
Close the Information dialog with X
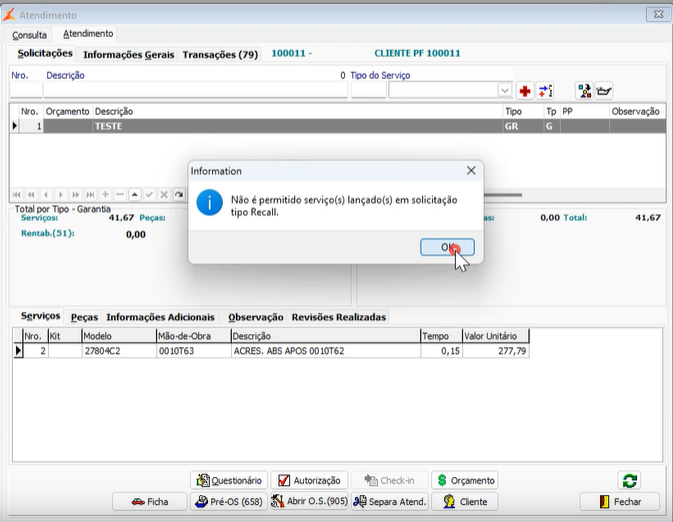[471, 171]
